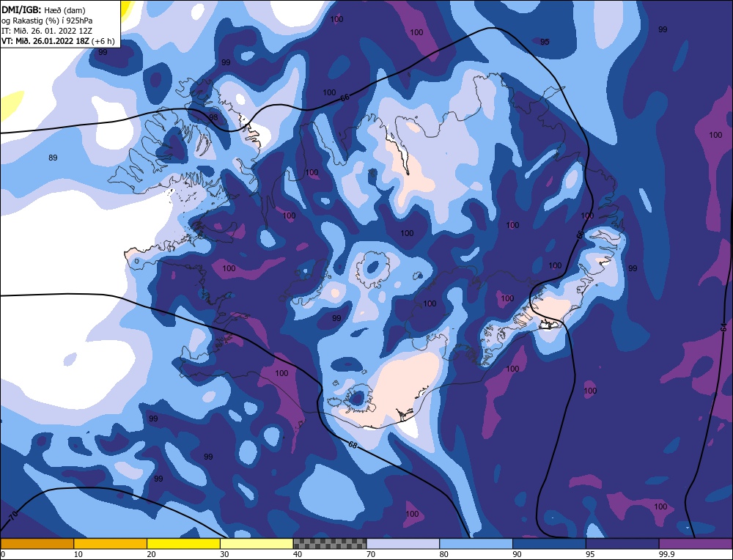The height and width of the screenshot is (560, 733).
Task: Click the light blue 80–90 legend swatch
Action: click(476, 543)
